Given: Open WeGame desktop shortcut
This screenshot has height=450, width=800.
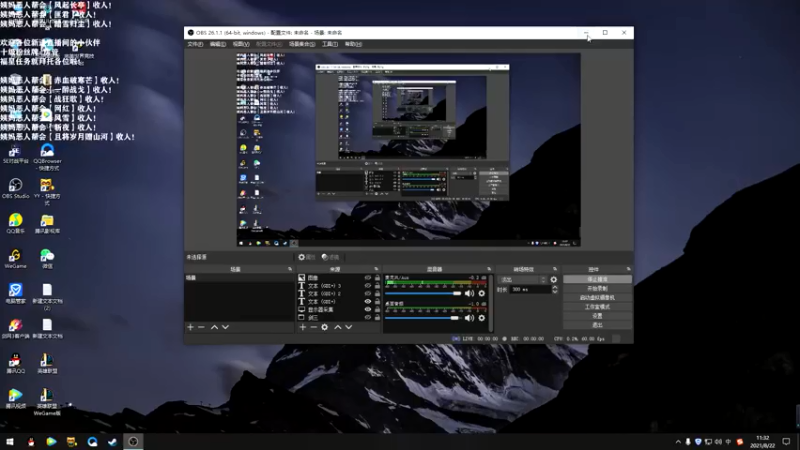Looking at the screenshot, I should tap(15, 259).
